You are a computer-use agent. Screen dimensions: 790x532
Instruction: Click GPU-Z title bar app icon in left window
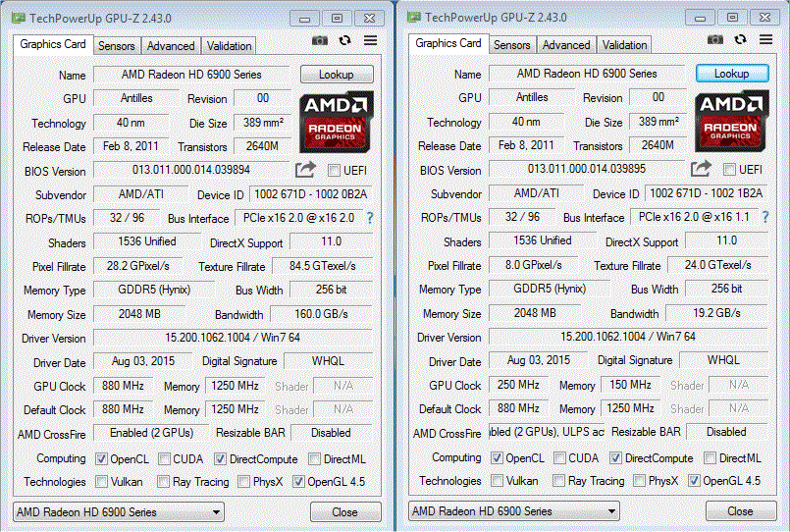click(x=19, y=18)
